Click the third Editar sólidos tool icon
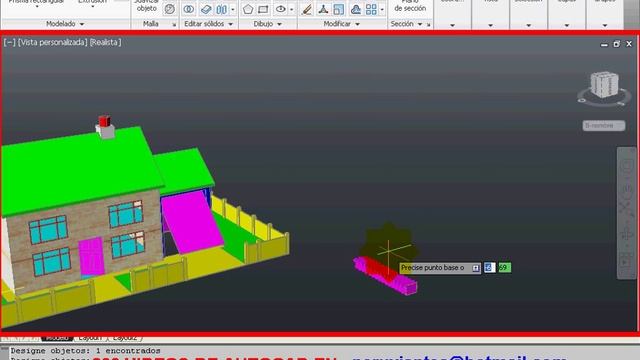The width and height of the screenshot is (640, 360). 222,9
